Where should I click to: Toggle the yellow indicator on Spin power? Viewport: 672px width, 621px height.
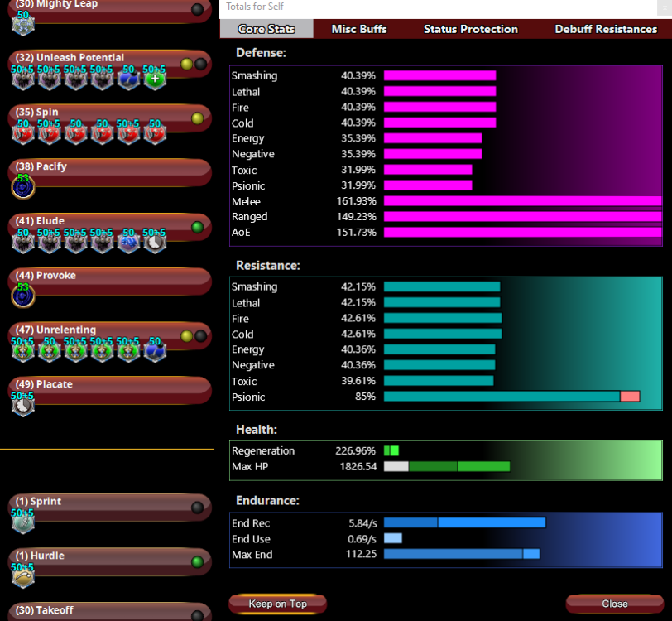pyautogui.click(x=197, y=118)
